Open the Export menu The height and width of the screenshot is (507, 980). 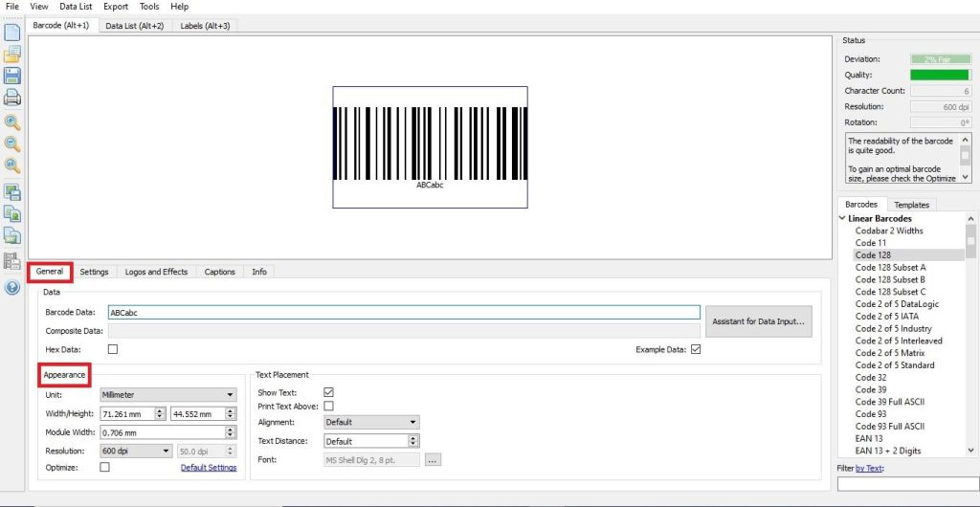116,7
